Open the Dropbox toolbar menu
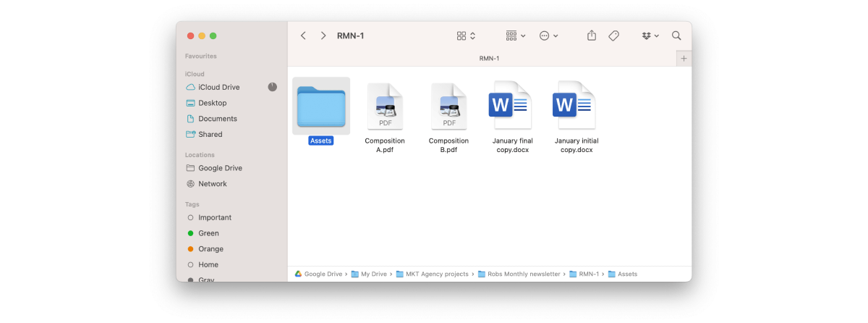 coord(650,35)
